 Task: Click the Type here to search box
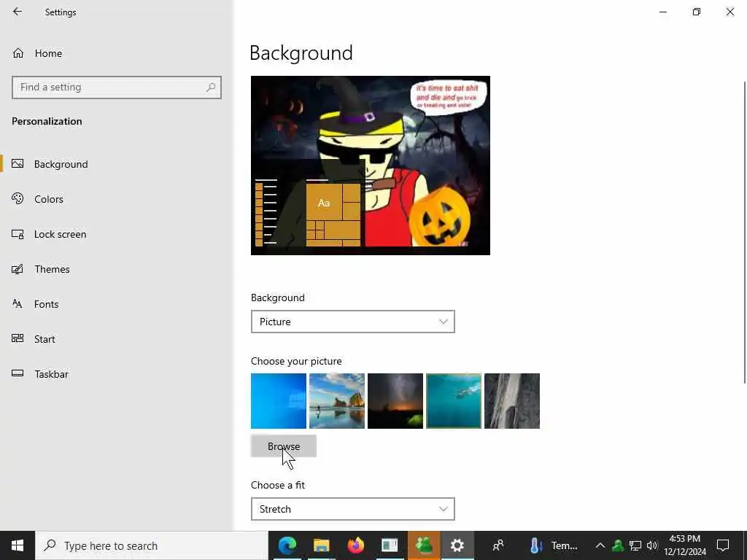[152, 545]
